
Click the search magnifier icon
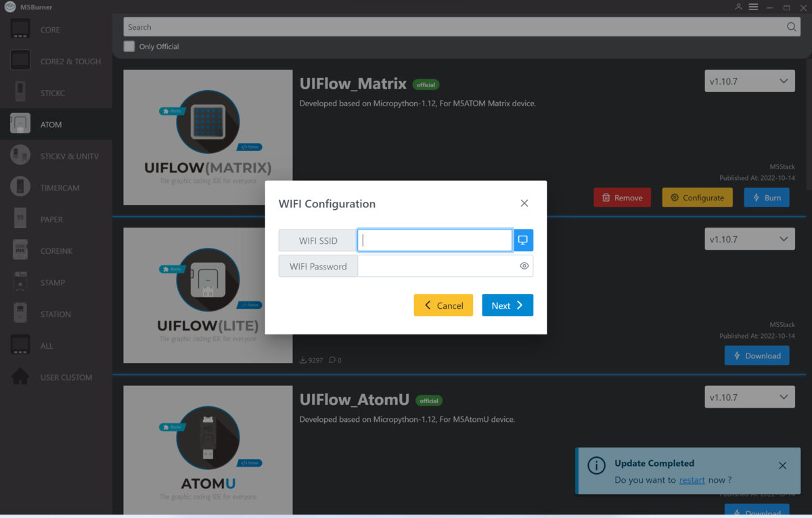coord(792,27)
